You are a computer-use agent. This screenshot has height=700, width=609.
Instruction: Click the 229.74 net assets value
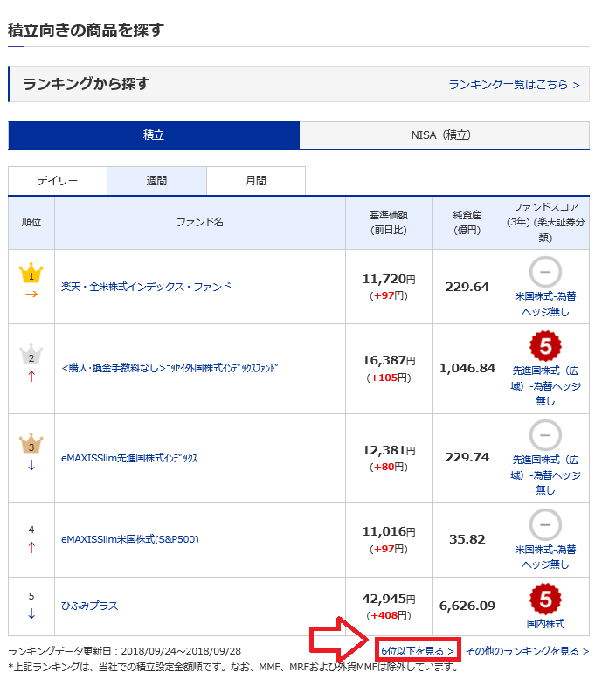click(467, 457)
